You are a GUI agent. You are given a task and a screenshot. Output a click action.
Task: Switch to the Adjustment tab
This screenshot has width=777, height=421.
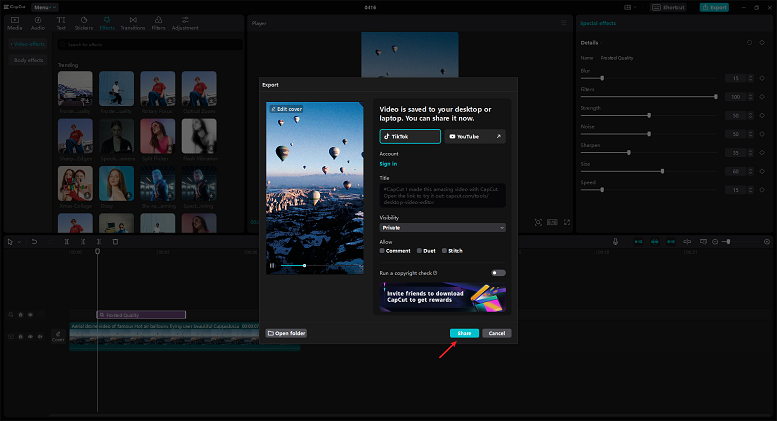(185, 21)
